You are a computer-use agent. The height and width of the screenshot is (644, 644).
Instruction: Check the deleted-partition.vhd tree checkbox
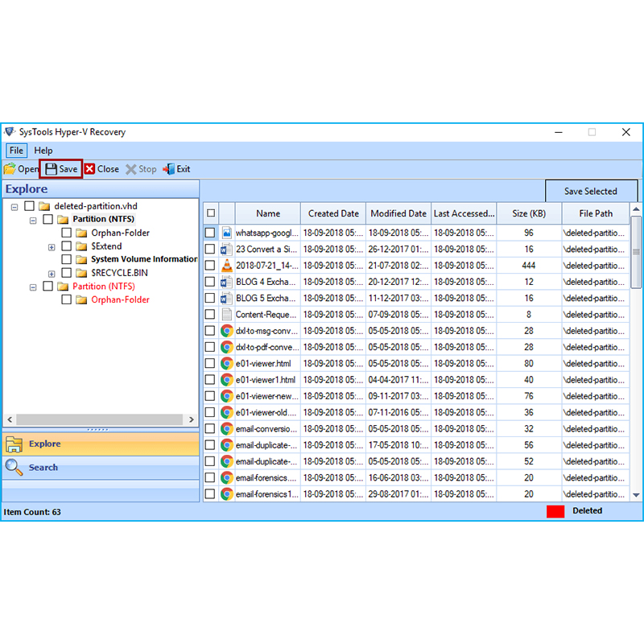pos(29,206)
